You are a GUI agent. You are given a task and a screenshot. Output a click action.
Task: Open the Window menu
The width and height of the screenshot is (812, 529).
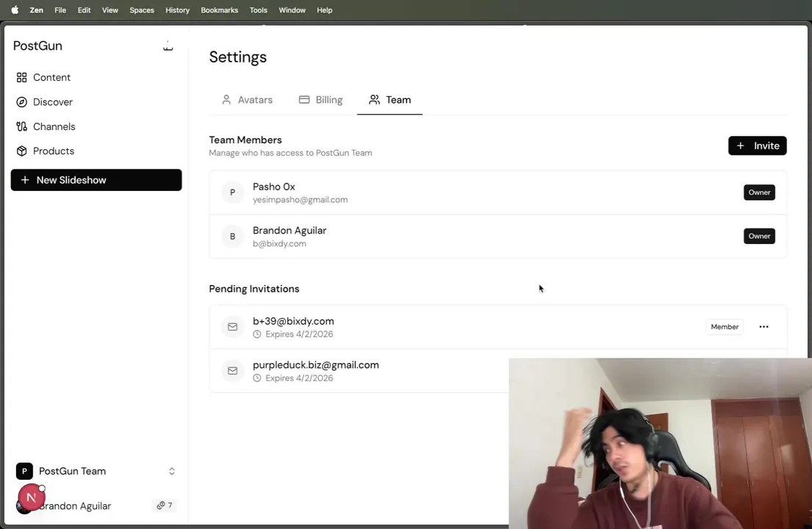(292, 10)
